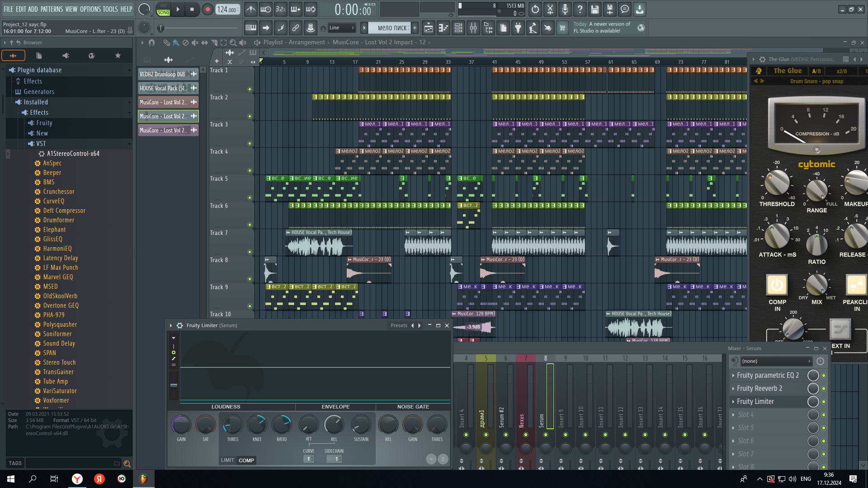Open the OPTIONS menu

tap(90, 9)
